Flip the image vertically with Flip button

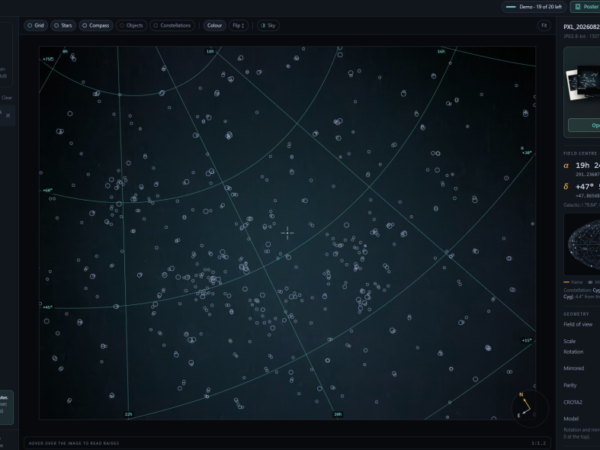click(x=238, y=26)
